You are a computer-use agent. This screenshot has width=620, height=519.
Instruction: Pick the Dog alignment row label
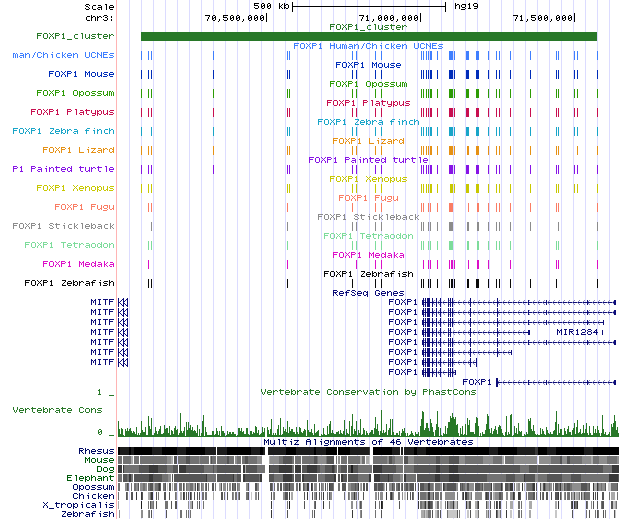click(104, 469)
